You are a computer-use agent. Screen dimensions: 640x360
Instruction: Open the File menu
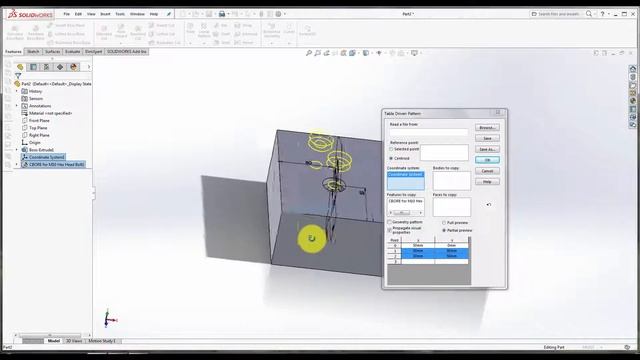point(67,14)
